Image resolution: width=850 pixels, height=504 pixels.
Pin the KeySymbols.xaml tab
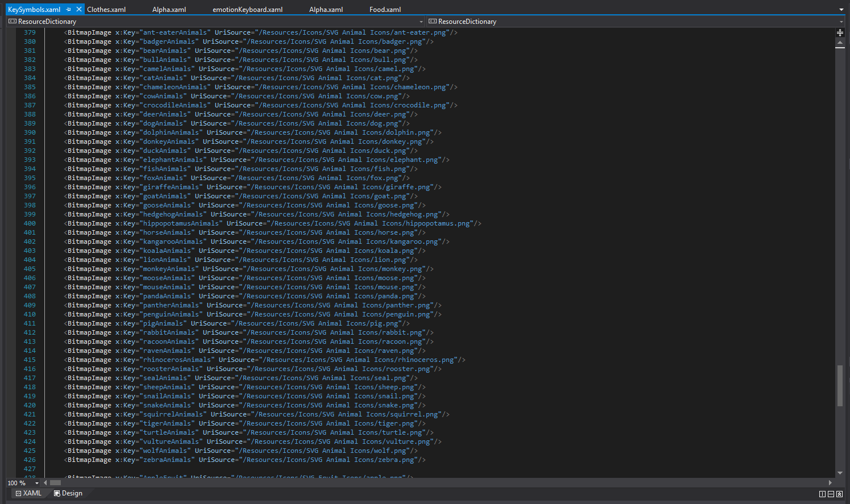point(68,10)
